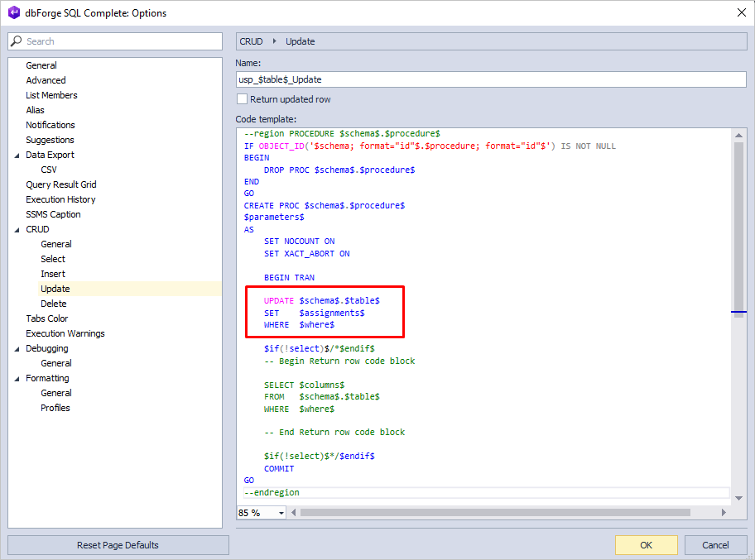Click the horizontal scroll-right arrow
The height and width of the screenshot is (560, 755).
724,513
